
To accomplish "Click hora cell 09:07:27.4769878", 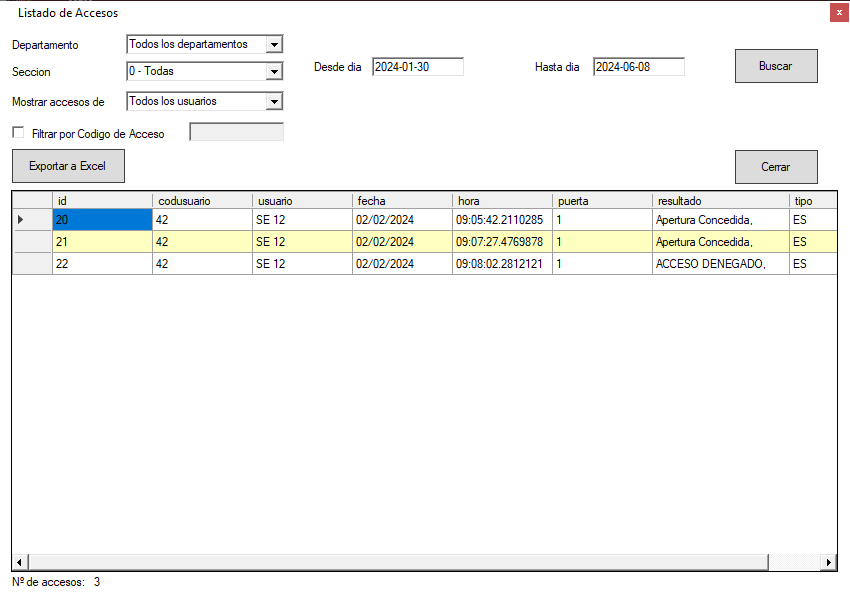I will [x=503, y=242].
